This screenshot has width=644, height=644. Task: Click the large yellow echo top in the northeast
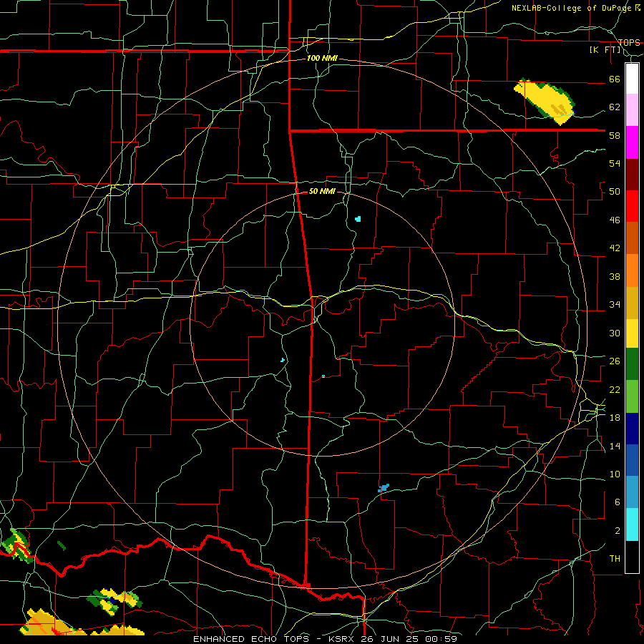click(545, 101)
